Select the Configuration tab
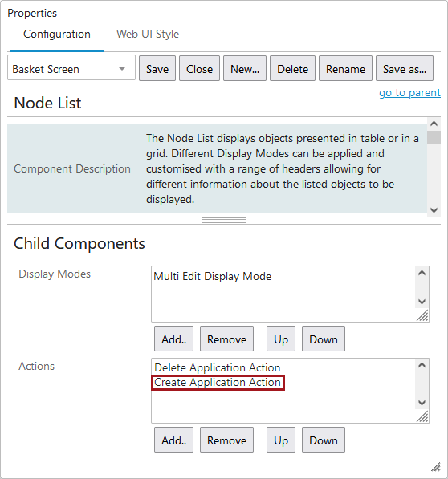Image resolution: width=448 pixels, height=479 pixels. 57,34
